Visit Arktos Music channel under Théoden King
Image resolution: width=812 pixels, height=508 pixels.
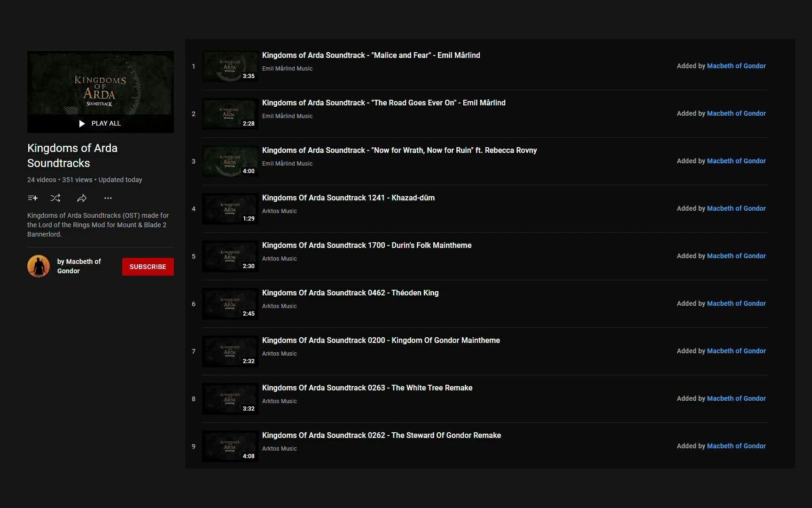280,306
